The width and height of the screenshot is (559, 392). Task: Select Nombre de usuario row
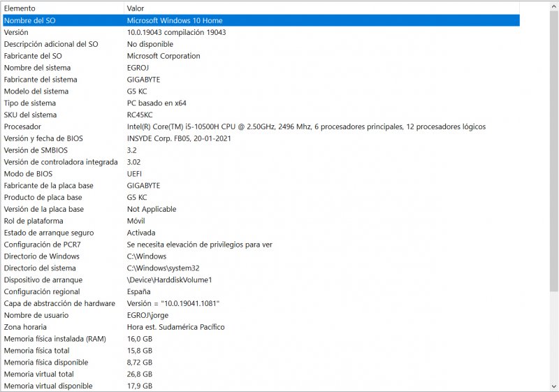click(261, 314)
